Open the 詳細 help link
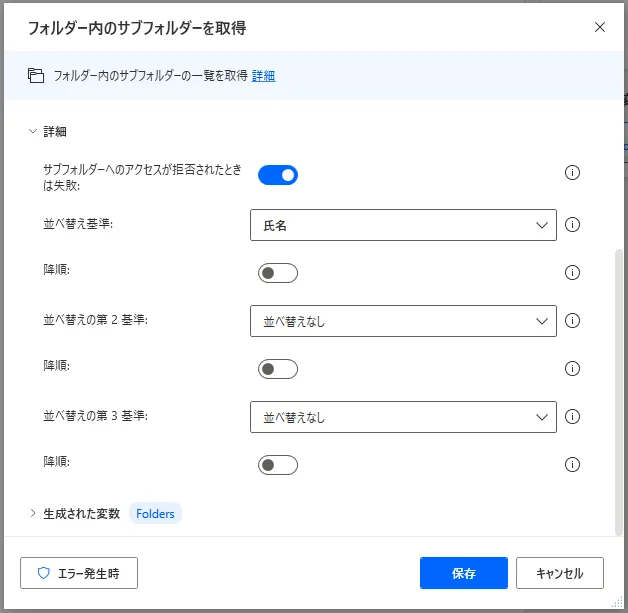 coord(263,75)
